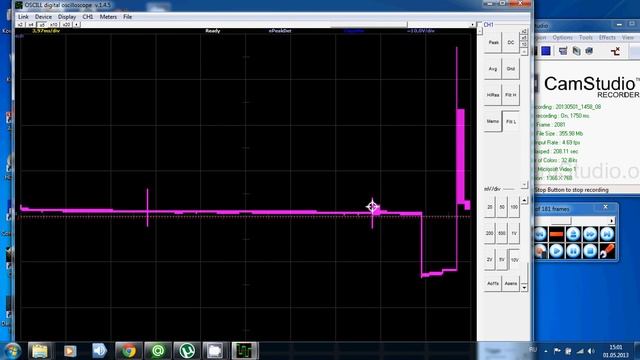Choose x2 multiplier in CH1 panel
640x360 pixels.
click(x=524, y=31)
